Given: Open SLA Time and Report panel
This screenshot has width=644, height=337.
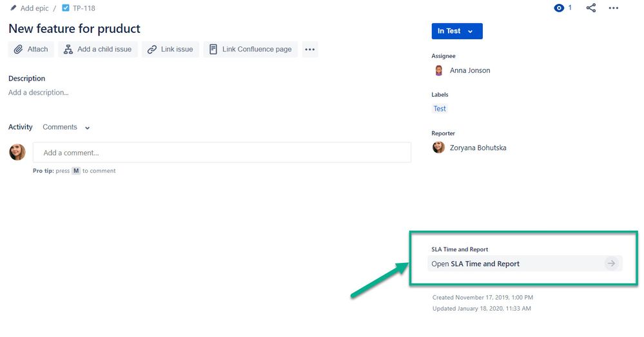Looking at the screenshot, I should click(x=525, y=264).
